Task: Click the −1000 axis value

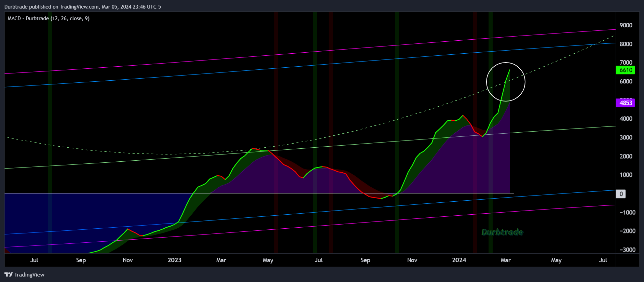Action: pyautogui.click(x=627, y=212)
